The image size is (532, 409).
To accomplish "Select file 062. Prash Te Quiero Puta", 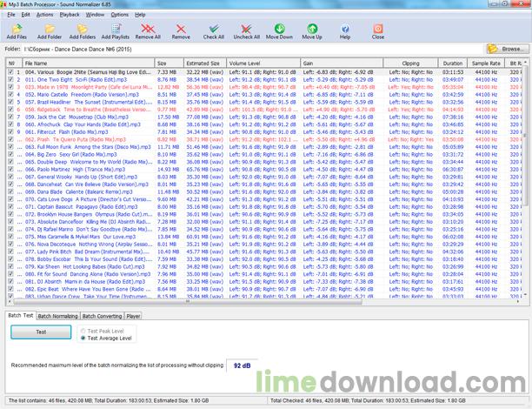I will click(x=76, y=139).
